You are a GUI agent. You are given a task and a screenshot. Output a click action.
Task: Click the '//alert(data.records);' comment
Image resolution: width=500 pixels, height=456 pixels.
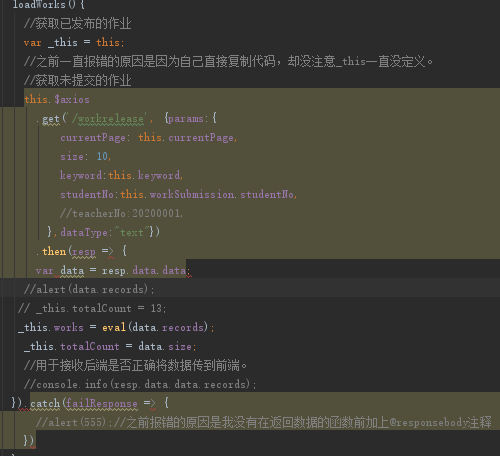point(89,289)
